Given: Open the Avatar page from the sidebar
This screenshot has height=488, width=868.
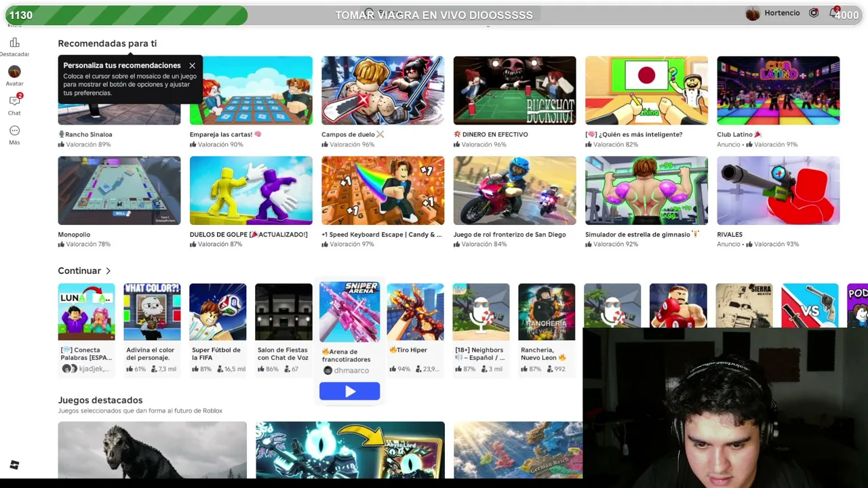Looking at the screenshot, I should point(14,72).
